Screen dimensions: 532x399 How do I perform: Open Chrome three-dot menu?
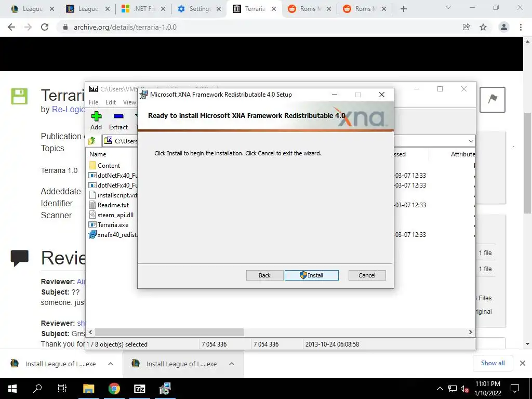(521, 27)
